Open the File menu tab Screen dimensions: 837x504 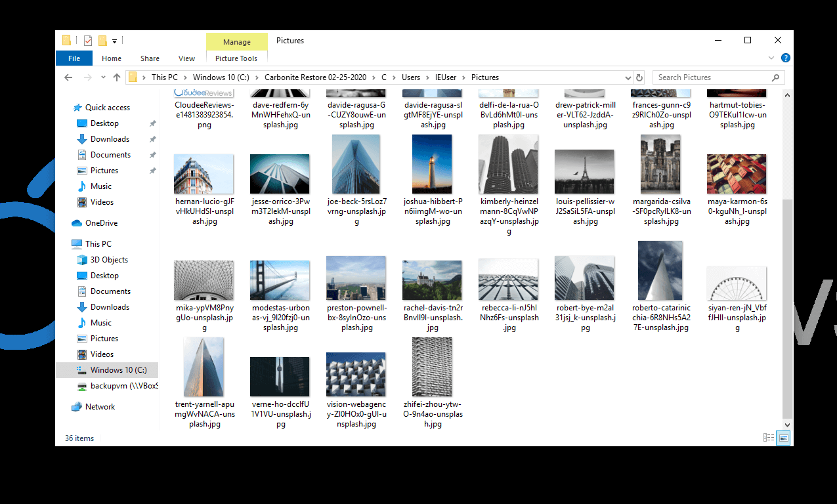[74, 58]
